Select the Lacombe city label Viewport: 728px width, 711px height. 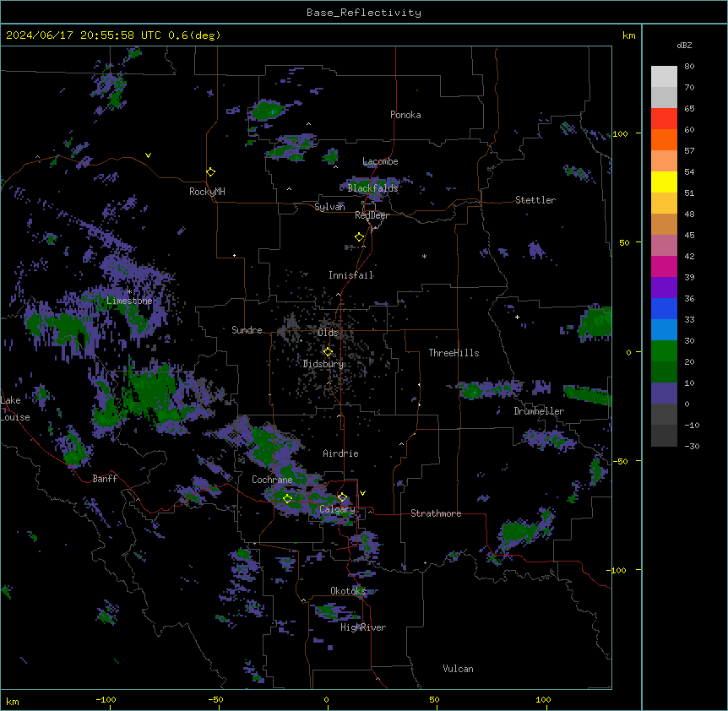380,161
